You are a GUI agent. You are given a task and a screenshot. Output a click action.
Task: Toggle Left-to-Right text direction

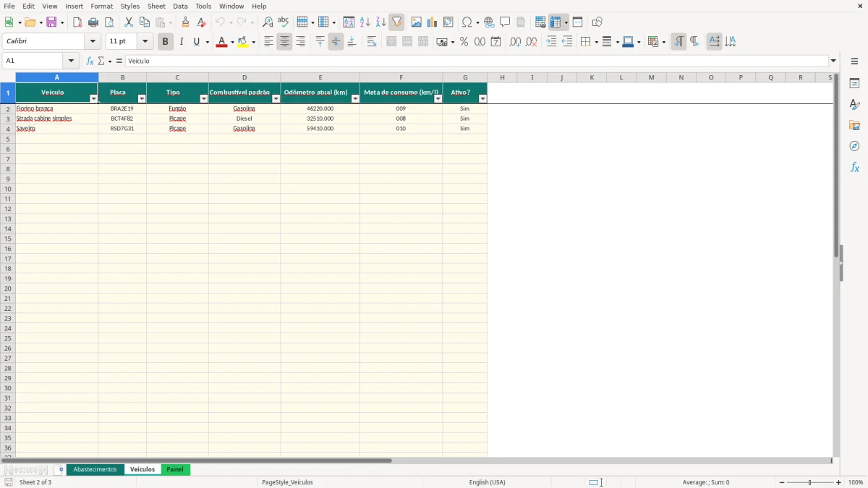pos(678,42)
